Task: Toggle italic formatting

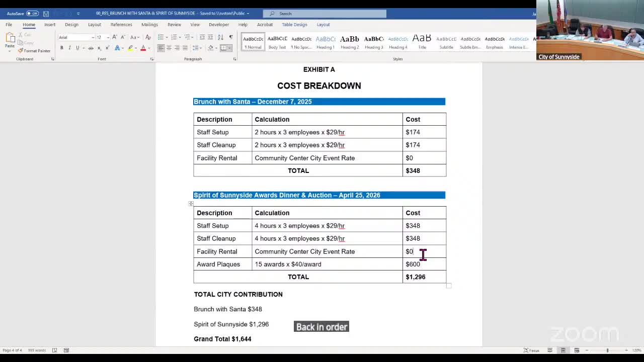Action: pos(70,48)
